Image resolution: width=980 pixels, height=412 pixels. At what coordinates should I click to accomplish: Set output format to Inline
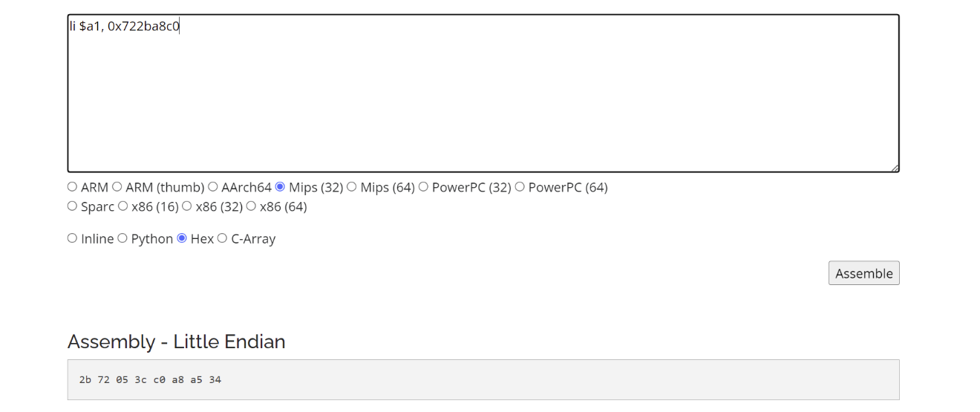point(72,238)
